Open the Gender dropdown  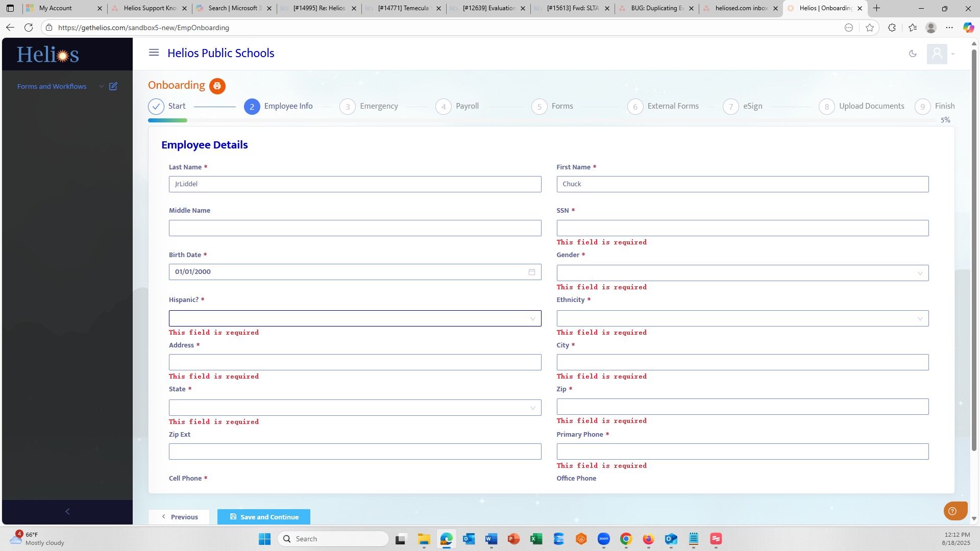pos(742,273)
